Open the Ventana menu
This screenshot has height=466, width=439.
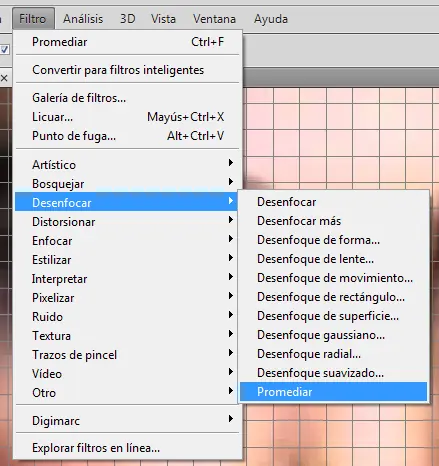[214, 19]
